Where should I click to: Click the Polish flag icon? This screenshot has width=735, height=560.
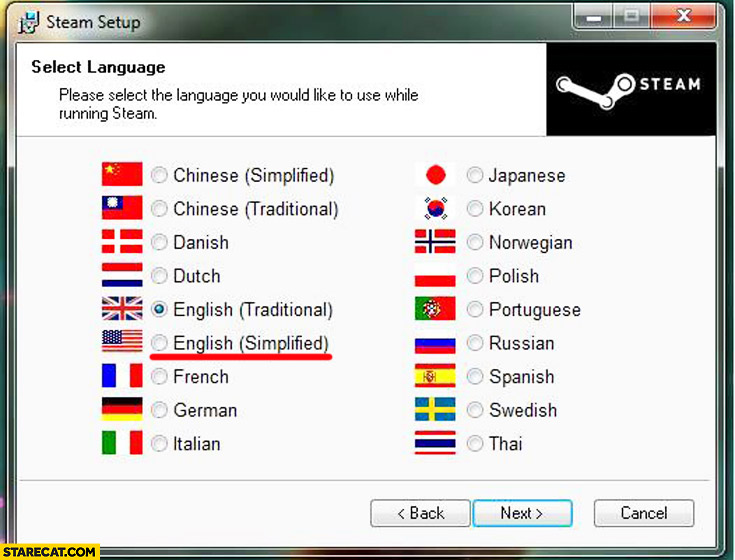pos(435,275)
